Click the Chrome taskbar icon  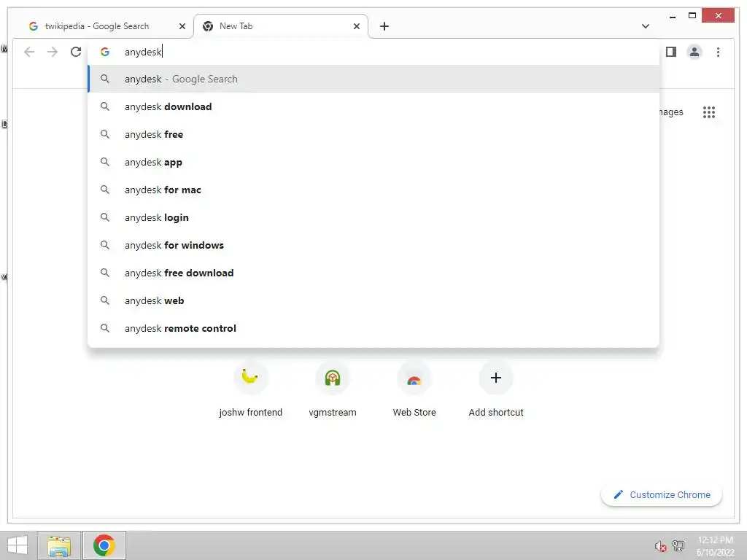click(104, 545)
